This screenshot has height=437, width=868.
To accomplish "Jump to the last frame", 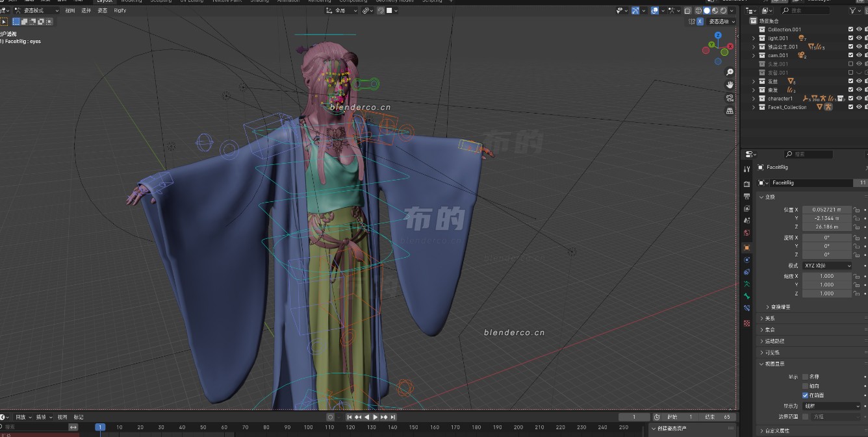I will point(393,417).
